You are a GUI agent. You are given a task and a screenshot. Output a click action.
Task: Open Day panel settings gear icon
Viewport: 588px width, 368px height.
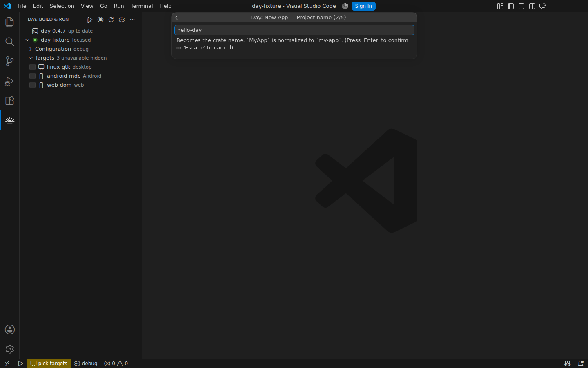(122, 20)
